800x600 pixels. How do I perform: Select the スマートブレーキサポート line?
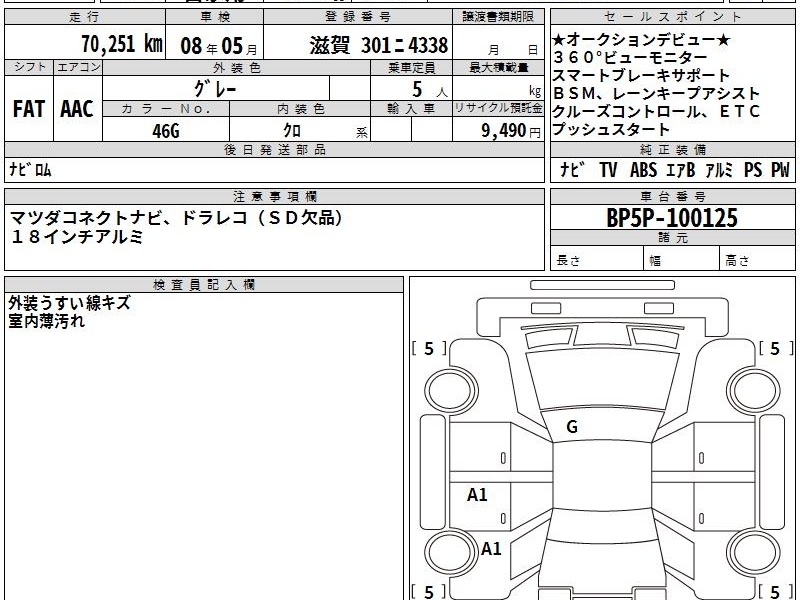click(x=641, y=76)
